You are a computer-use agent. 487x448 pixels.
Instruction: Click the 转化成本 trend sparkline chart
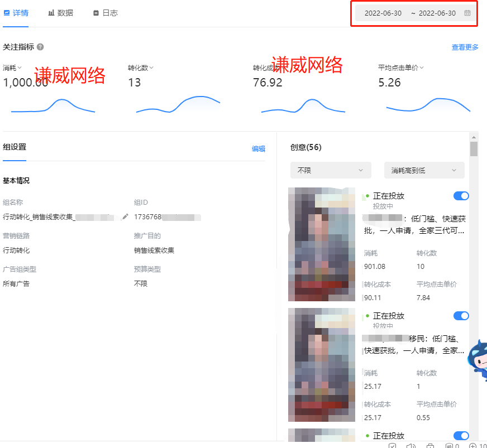(x=303, y=105)
